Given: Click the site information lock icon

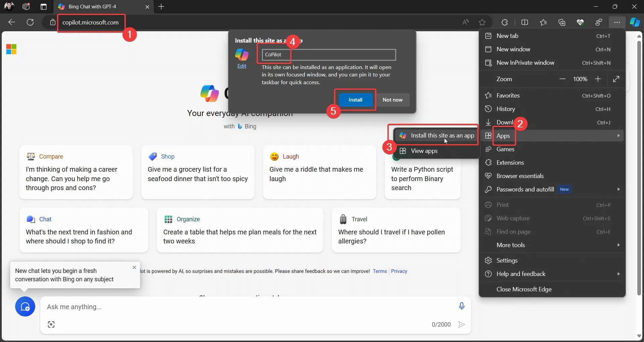Looking at the screenshot, I should pos(53,22).
